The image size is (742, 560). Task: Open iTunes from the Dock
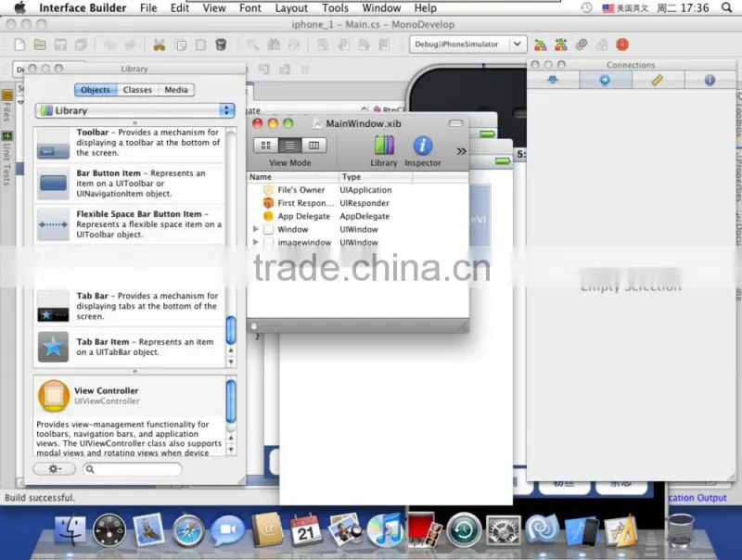(x=384, y=530)
